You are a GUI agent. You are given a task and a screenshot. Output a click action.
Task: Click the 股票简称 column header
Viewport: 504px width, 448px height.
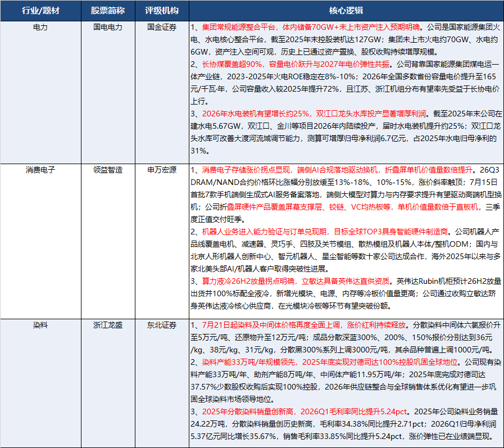click(x=108, y=11)
